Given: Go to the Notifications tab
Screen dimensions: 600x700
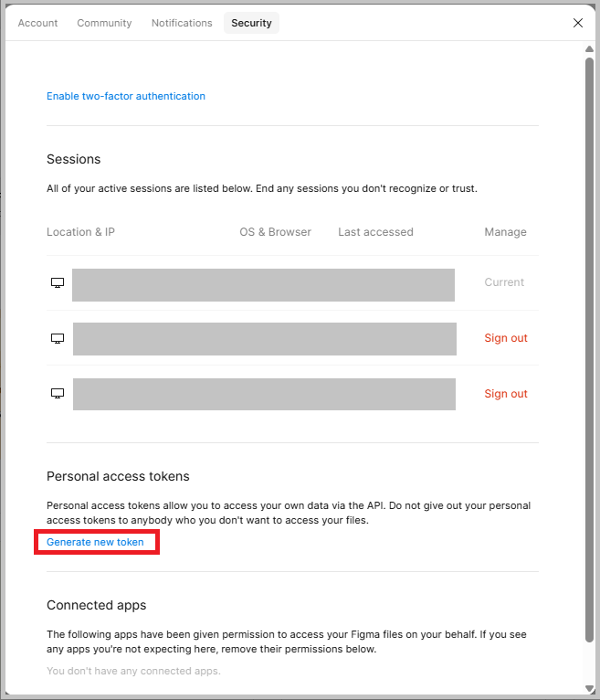Looking at the screenshot, I should click(182, 23).
